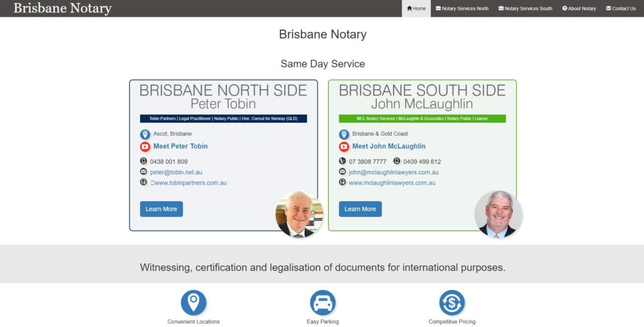Click location pin icon beside Ascot, Brisbane

[x=145, y=135]
